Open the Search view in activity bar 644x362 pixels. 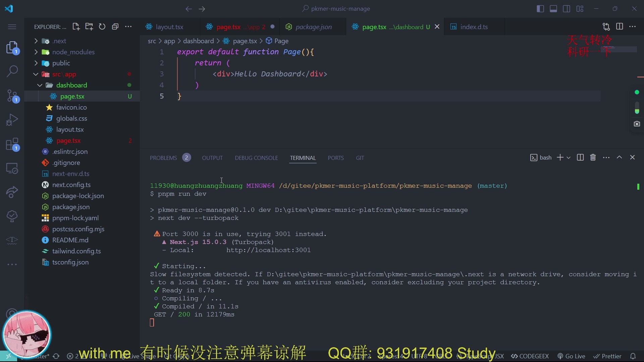[12, 71]
